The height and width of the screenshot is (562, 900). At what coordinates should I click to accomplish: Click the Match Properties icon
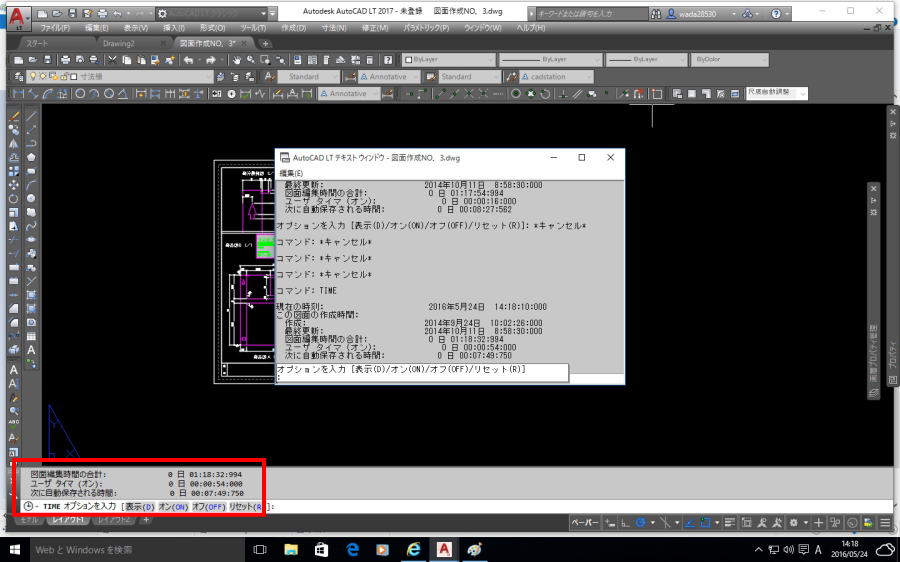click(170, 60)
